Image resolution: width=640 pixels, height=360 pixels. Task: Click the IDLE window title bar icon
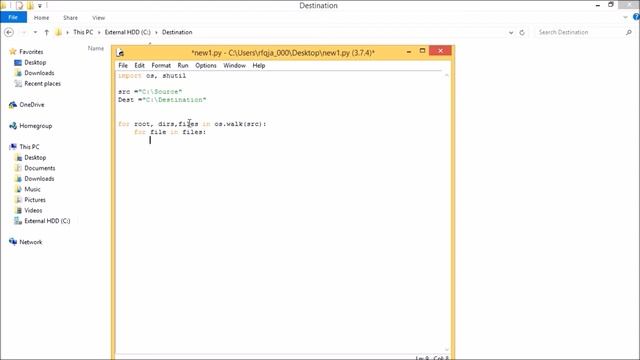click(120, 53)
